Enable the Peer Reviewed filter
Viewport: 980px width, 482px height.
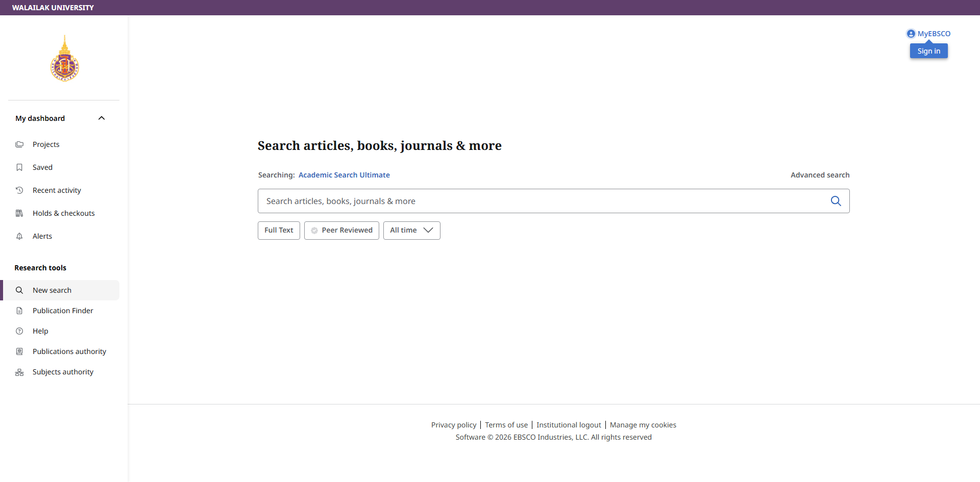point(341,231)
